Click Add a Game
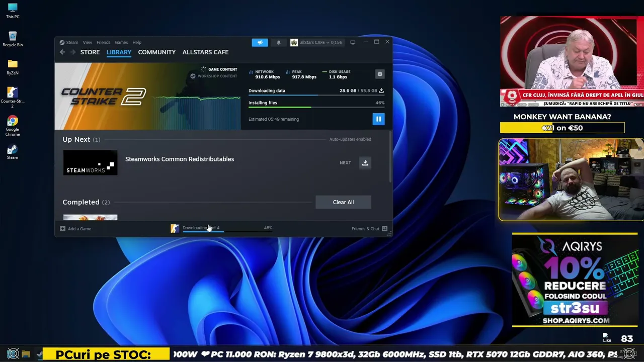 pos(75,229)
